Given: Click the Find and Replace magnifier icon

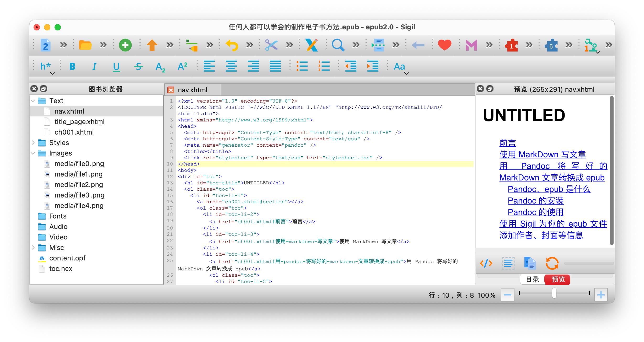Looking at the screenshot, I should [338, 45].
